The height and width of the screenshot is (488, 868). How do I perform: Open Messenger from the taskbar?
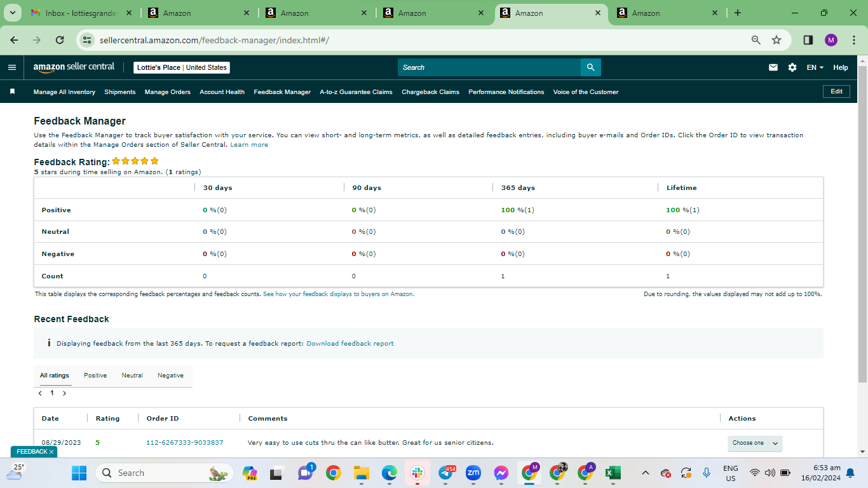501,473
